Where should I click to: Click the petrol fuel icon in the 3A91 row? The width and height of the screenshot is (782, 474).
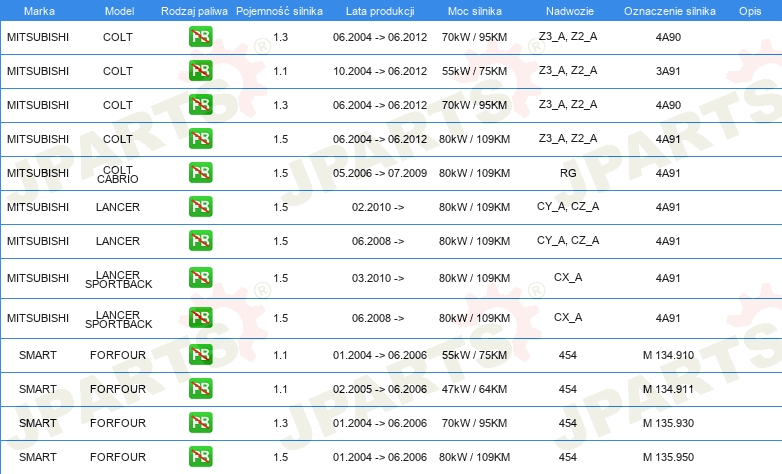pos(200,71)
